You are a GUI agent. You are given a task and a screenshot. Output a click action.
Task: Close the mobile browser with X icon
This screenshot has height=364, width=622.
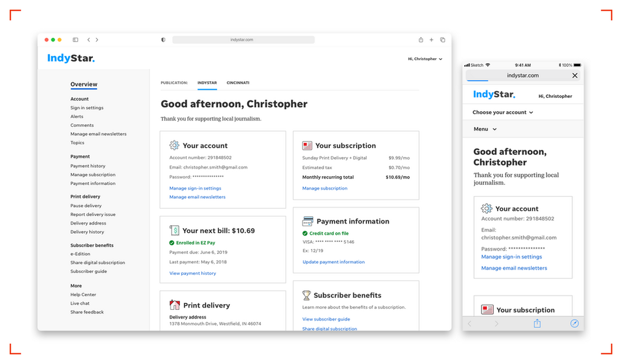[574, 75]
